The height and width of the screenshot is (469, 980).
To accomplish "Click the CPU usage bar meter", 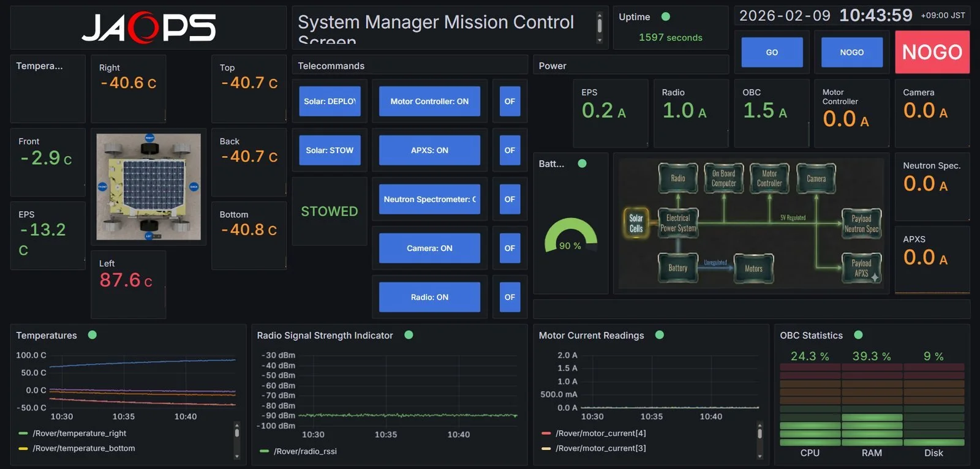I will pos(810,405).
